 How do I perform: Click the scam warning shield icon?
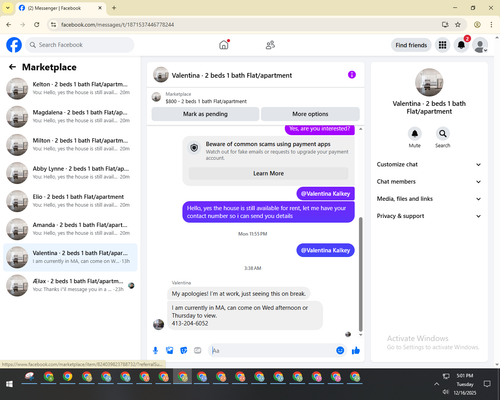click(x=194, y=148)
